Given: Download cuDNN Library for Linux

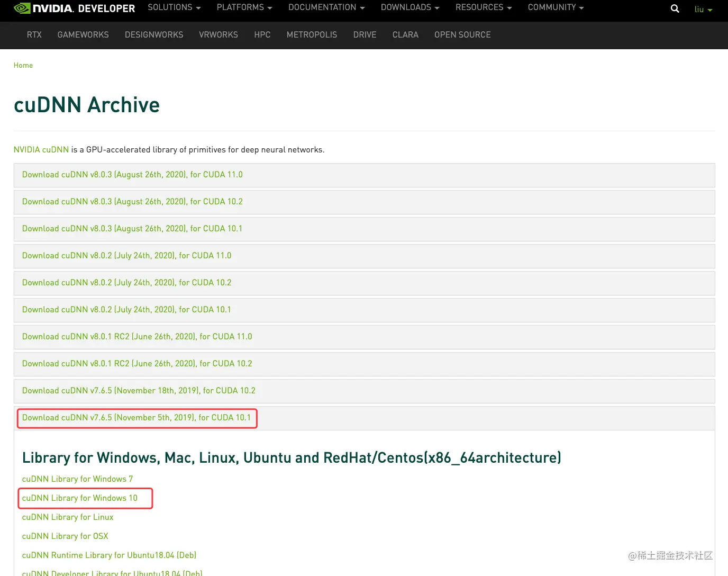Looking at the screenshot, I should pyautogui.click(x=68, y=517).
